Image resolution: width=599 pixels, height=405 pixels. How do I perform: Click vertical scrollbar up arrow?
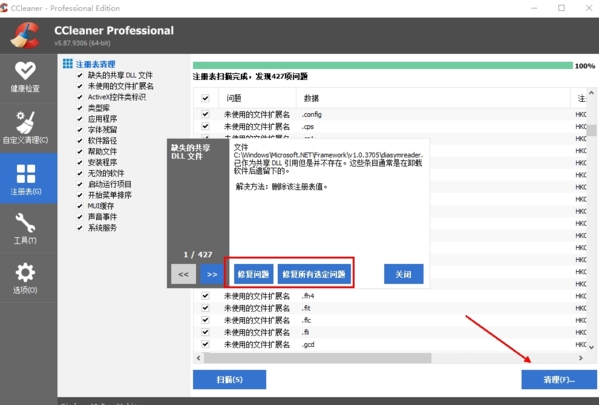pos(591,93)
